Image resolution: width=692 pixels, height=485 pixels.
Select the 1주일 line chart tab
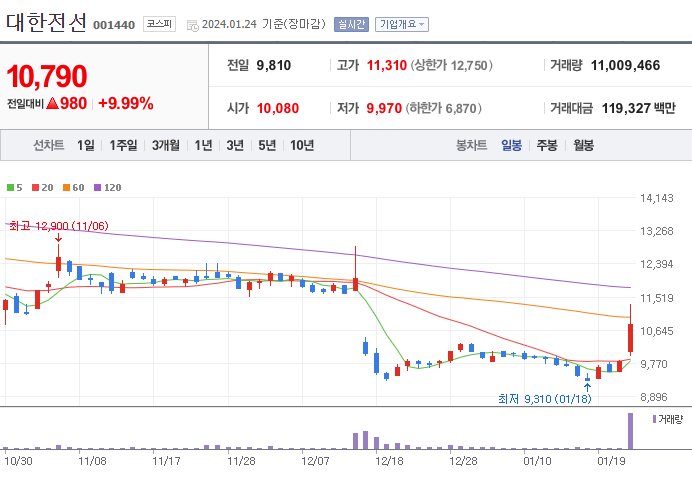(123, 145)
